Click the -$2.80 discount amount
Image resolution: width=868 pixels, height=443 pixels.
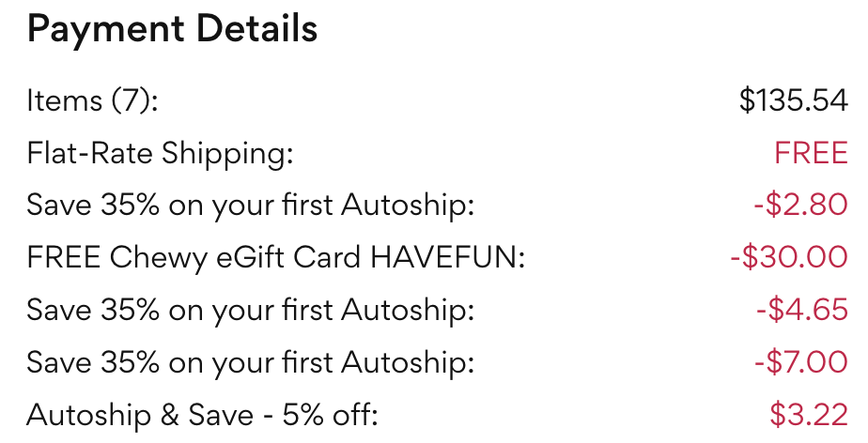(800, 205)
